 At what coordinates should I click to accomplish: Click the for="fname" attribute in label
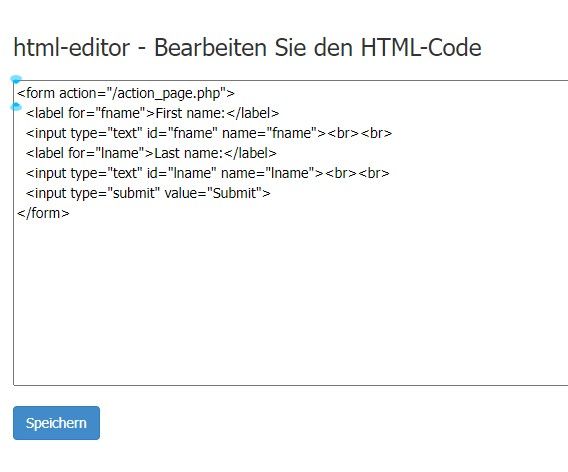pos(106,113)
